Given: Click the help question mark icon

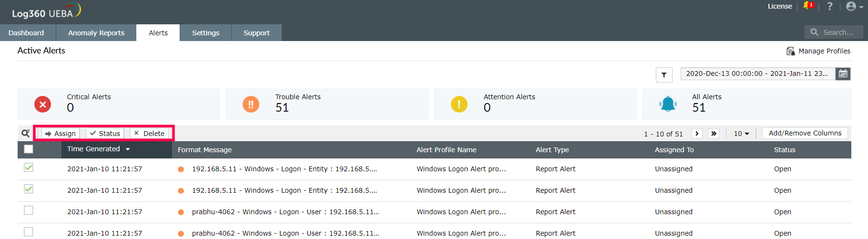Looking at the screenshot, I should coord(830,6).
